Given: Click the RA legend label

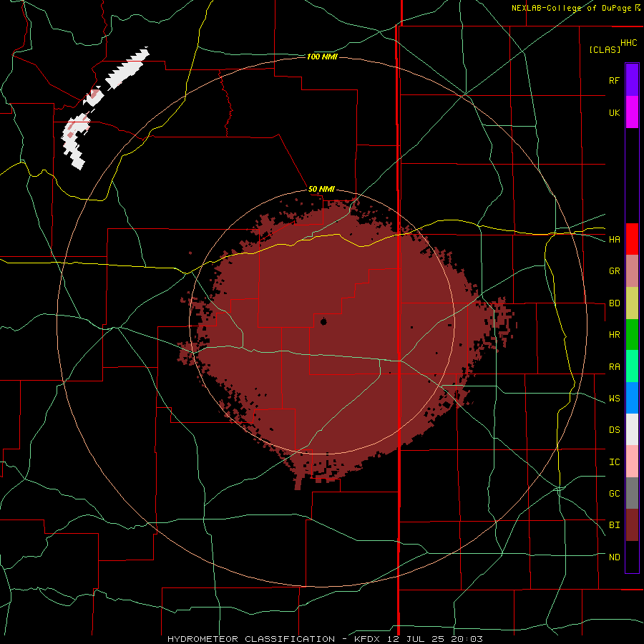Looking at the screenshot, I should (614, 367).
